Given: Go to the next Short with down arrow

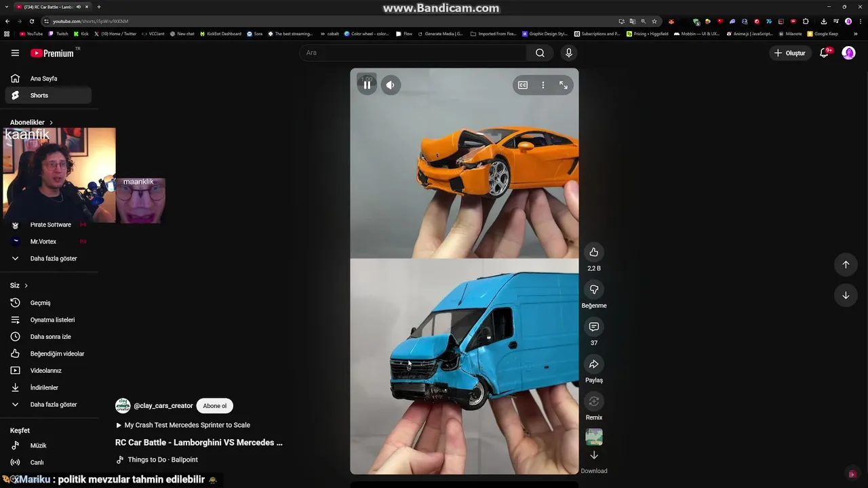Looking at the screenshot, I should tap(846, 296).
